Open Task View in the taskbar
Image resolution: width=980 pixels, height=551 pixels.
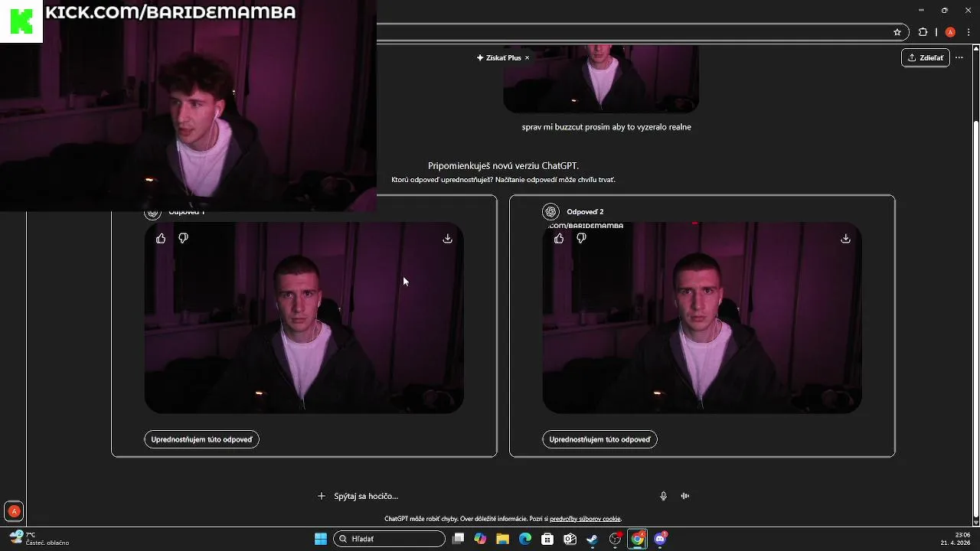(x=458, y=539)
